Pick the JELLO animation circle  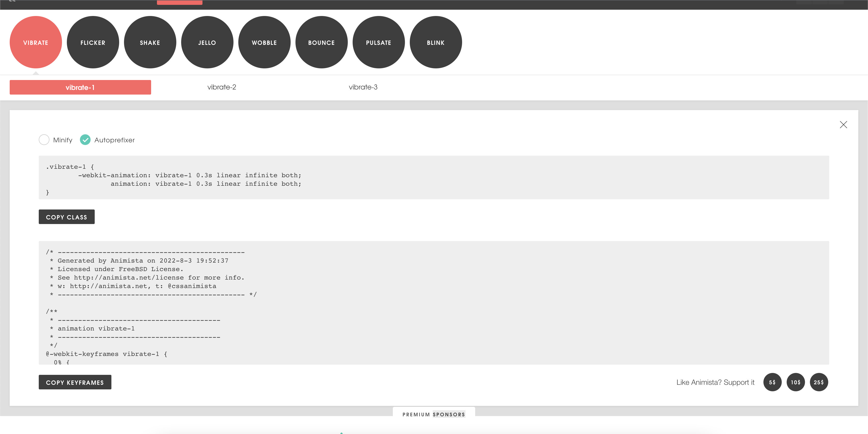pos(207,42)
